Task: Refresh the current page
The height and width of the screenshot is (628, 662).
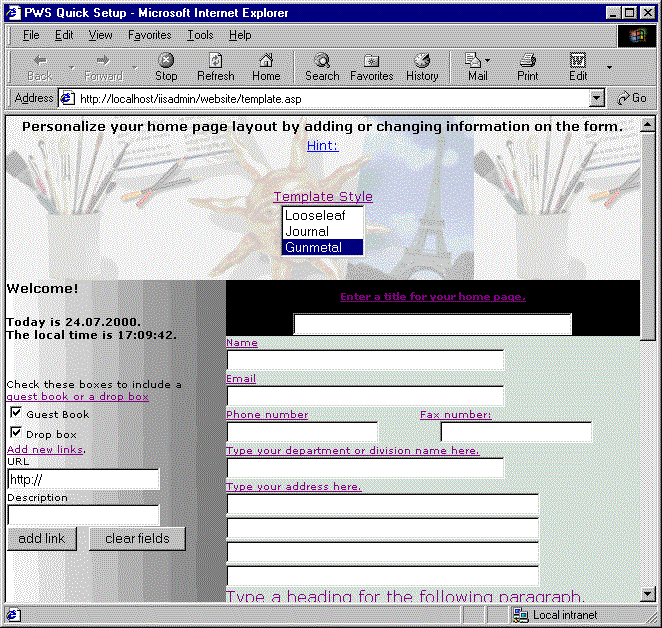Action: [x=216, y=68]
